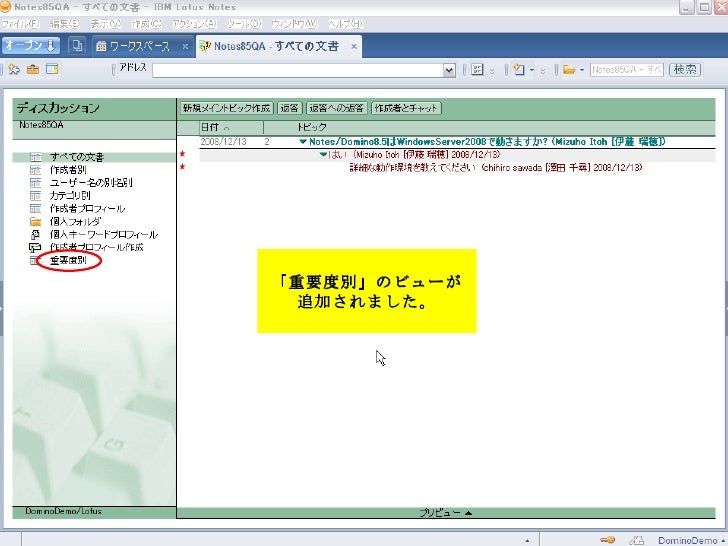This screenshot has width=728, height=546.
Task: Click the カテゴリ別 view icon
Action: tap(36, 196)
